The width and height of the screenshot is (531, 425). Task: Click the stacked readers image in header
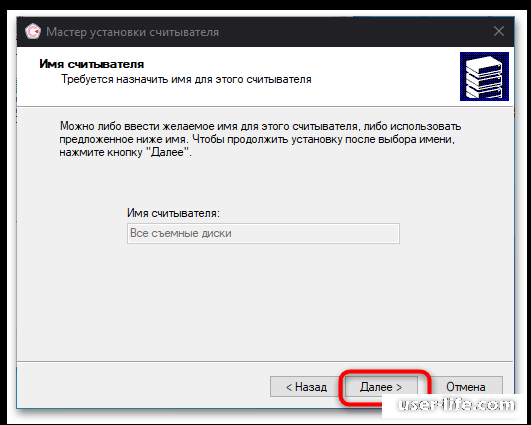[484, 76]
